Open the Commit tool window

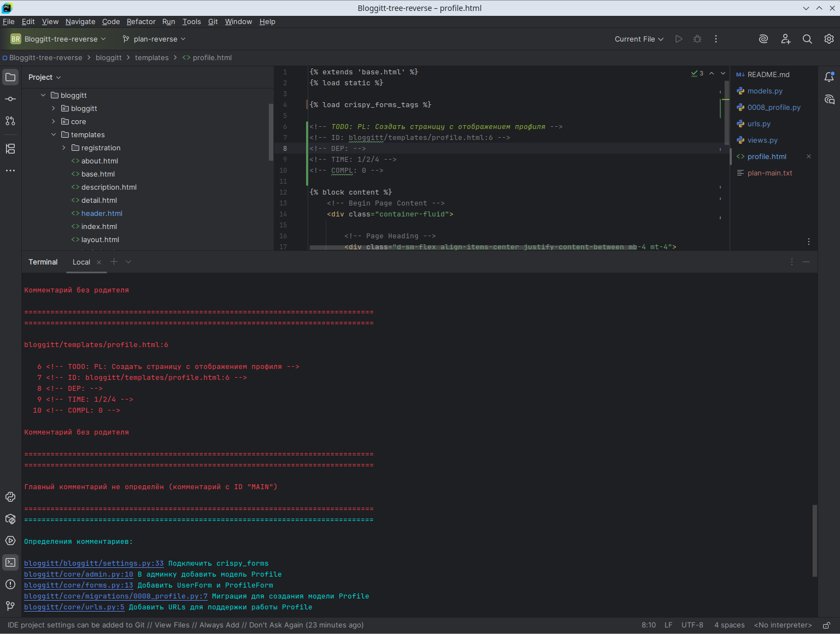(x=10, y=99)
